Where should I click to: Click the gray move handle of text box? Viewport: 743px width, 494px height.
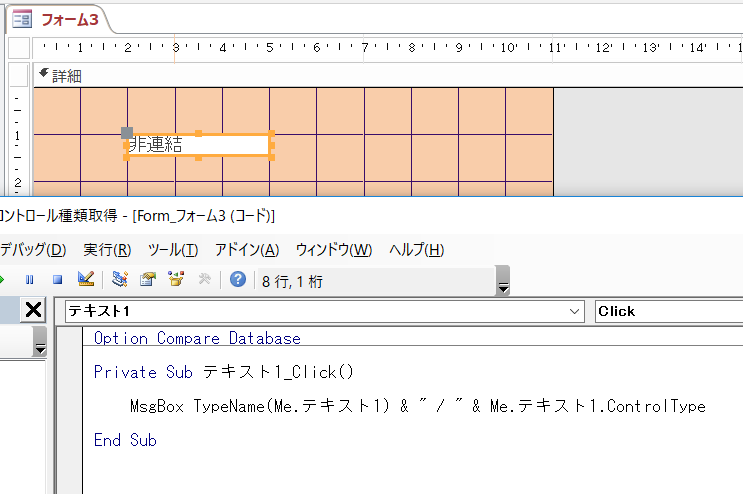click(127, 133)
